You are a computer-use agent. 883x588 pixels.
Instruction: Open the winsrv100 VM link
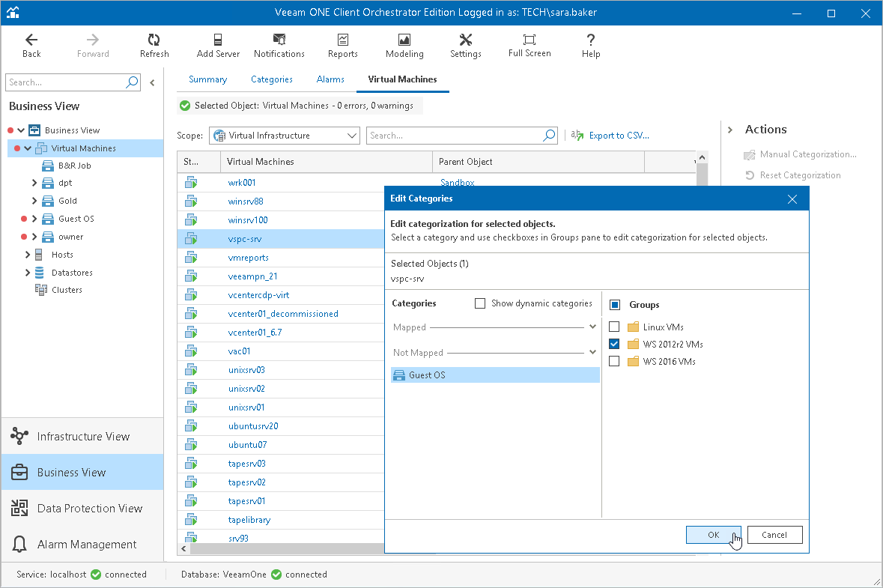coord(248,220)
